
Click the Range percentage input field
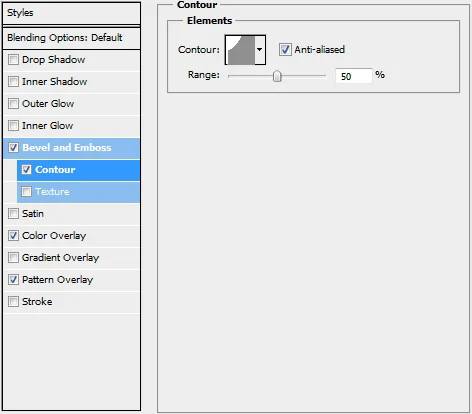[354, 76]
